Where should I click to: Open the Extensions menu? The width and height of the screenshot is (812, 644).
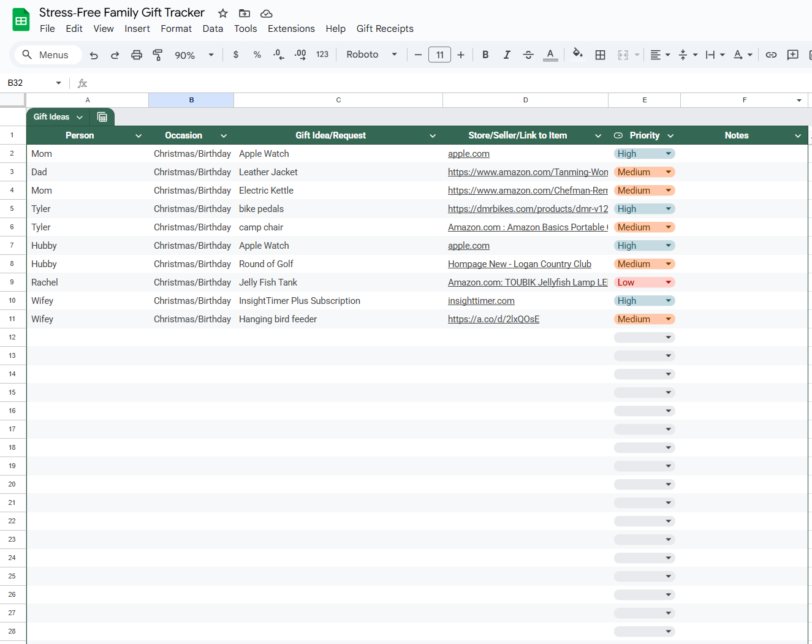(291, 29)
